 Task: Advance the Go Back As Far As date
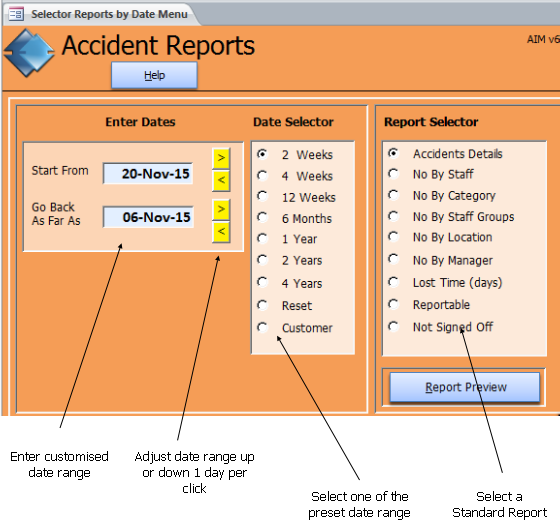(221, 210)
